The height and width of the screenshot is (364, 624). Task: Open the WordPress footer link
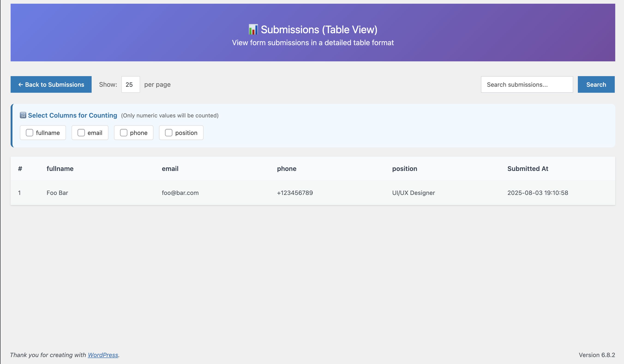tap(103, 355)
